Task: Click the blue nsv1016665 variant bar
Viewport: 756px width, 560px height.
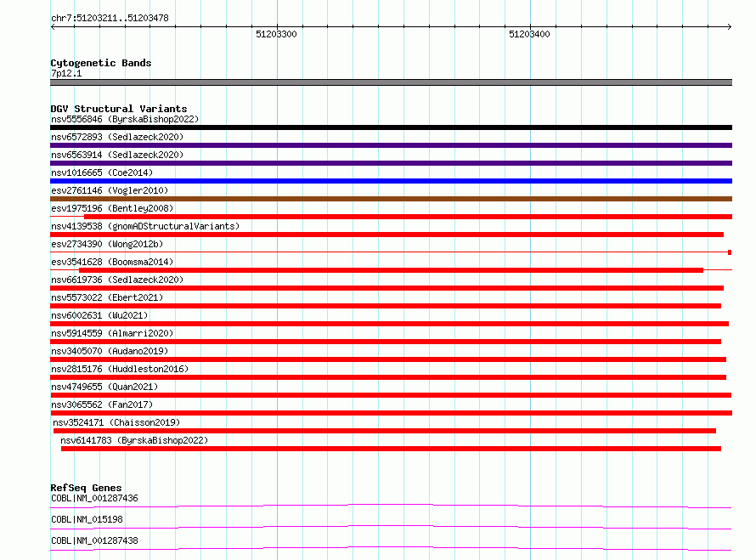Action: point(391,181)
